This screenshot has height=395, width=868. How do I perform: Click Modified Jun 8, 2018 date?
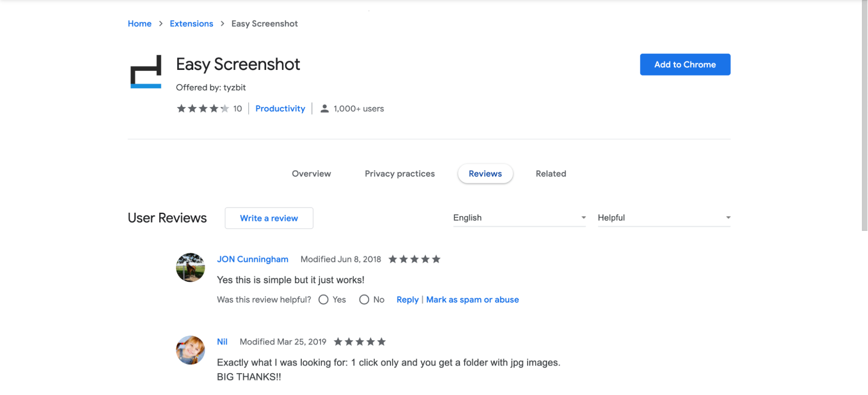click(340, 259)
